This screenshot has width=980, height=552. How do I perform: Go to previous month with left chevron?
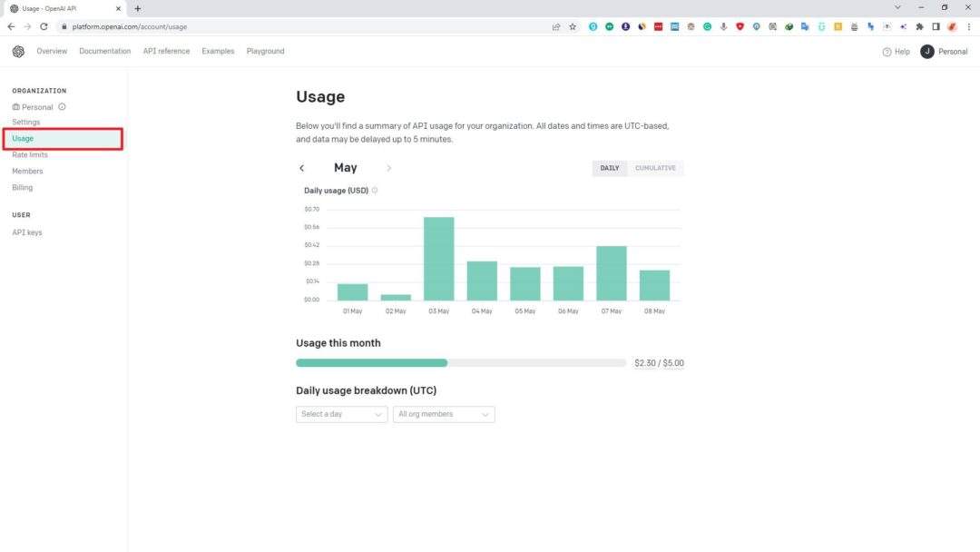pyautogui.click(x=302, y=168)
